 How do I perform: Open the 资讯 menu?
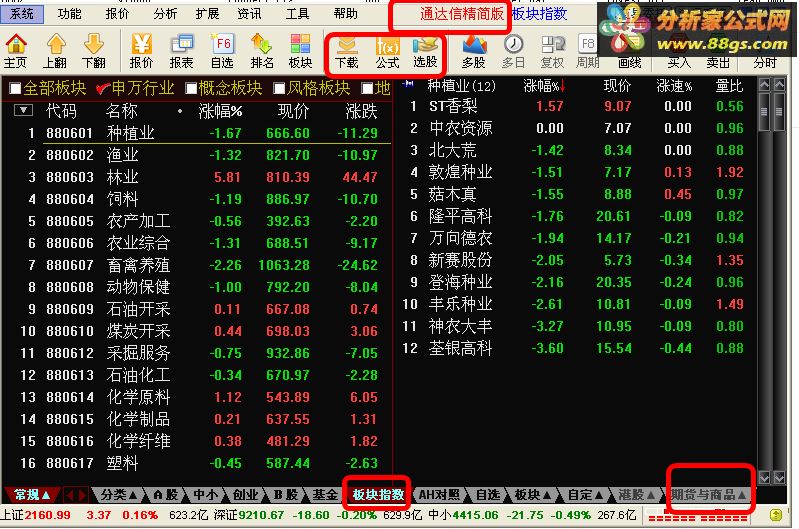coord(249,14)
